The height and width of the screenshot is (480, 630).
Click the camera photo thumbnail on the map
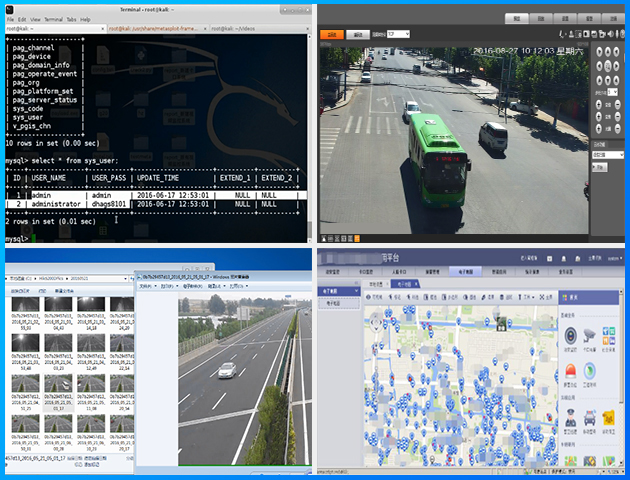pos(501,323)
